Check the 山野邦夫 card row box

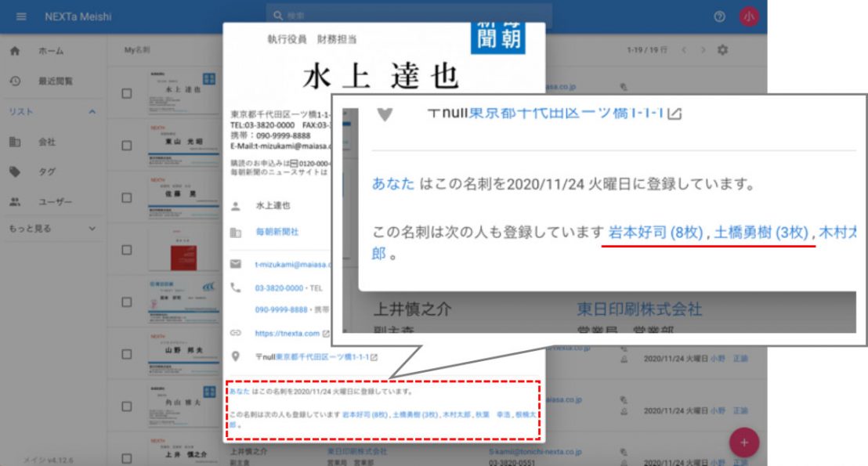pyautogui.click(x=127, y=354)
